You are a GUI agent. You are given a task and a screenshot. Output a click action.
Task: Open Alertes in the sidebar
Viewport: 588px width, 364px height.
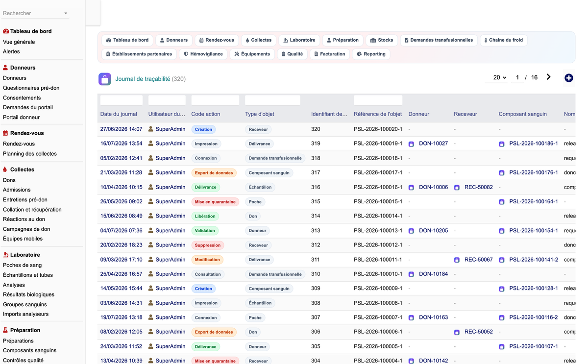(x=11, y=51)
